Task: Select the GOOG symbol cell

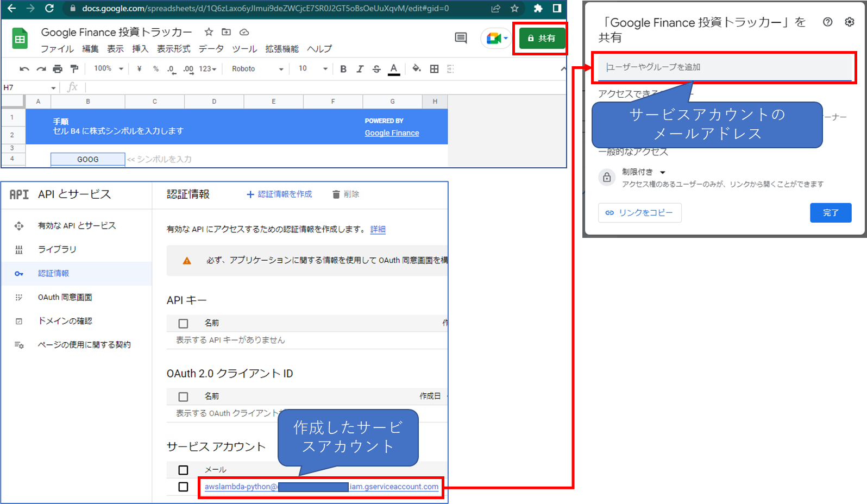Action: 88,160
